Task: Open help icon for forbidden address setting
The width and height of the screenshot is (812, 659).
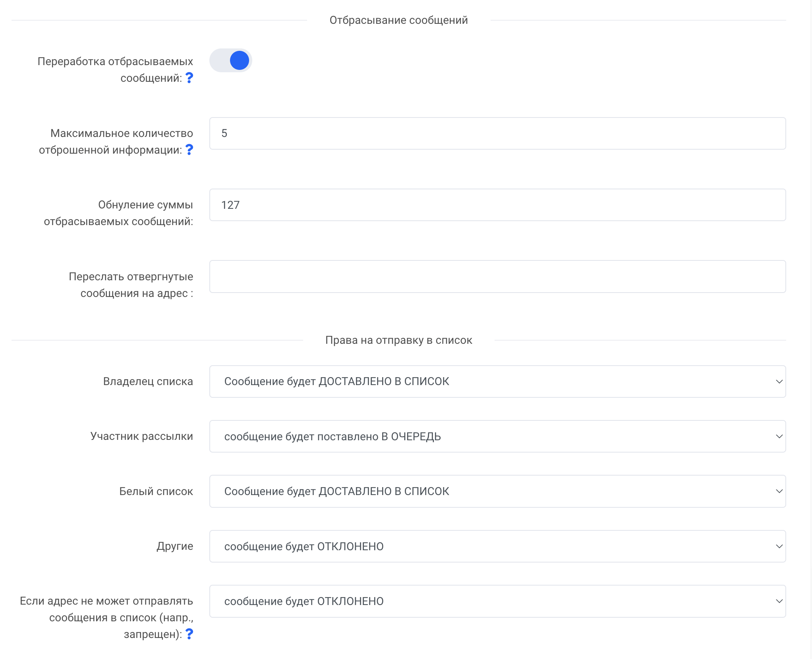Action: coord(189,634)
